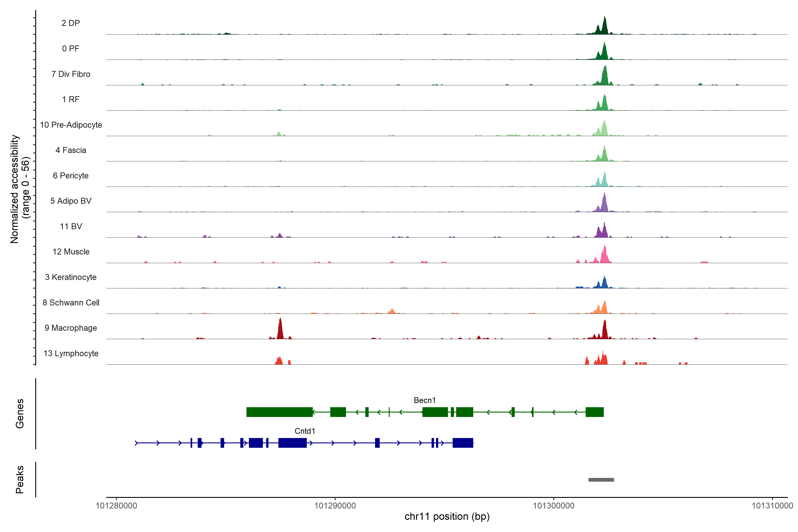Viewport: 798px width, 532px height.
Task: Click the rightmost Cntd1 blue exon
Action: tap(463, 443)
